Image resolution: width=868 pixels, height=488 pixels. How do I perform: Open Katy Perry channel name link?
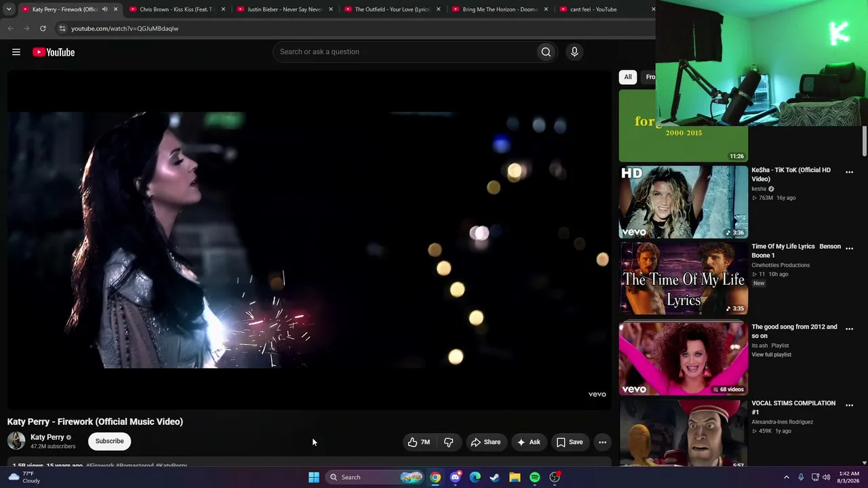(x=47, y=437)
